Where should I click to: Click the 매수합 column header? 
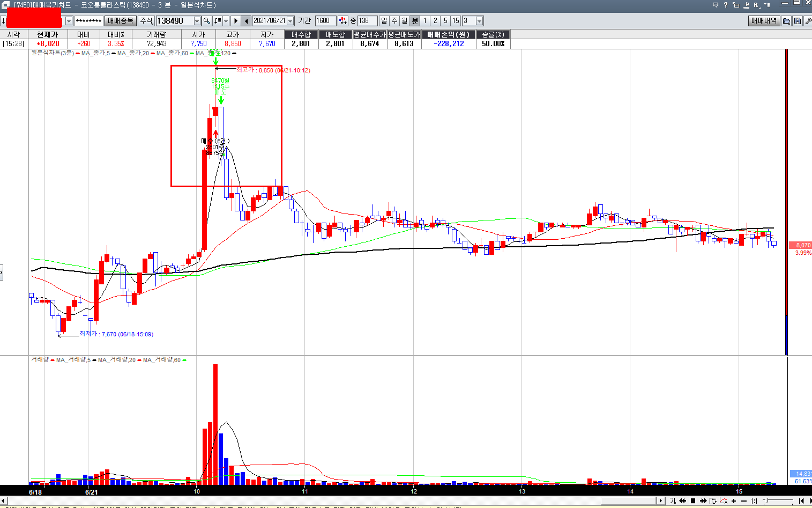coord(301,34)
